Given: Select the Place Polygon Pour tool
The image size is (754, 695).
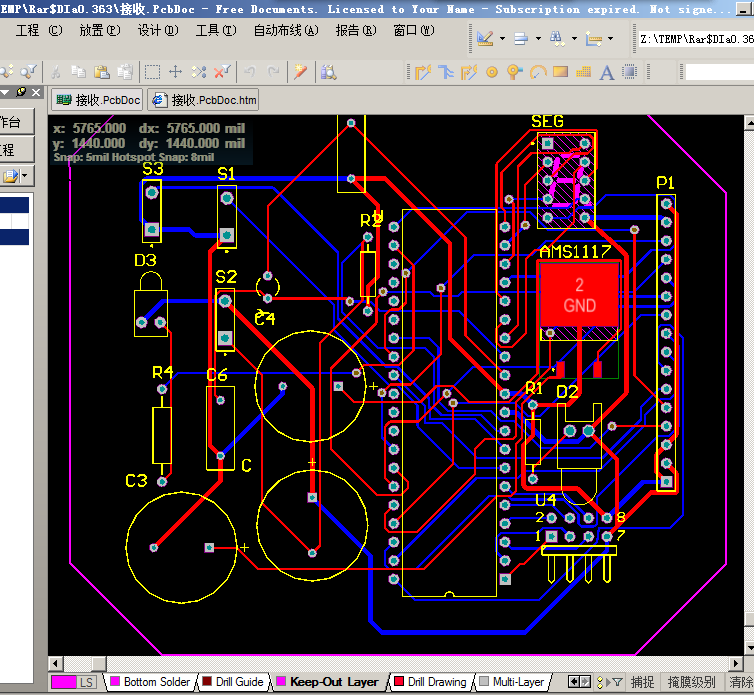Looking at the screenshot, I should (x=583, y=72).
